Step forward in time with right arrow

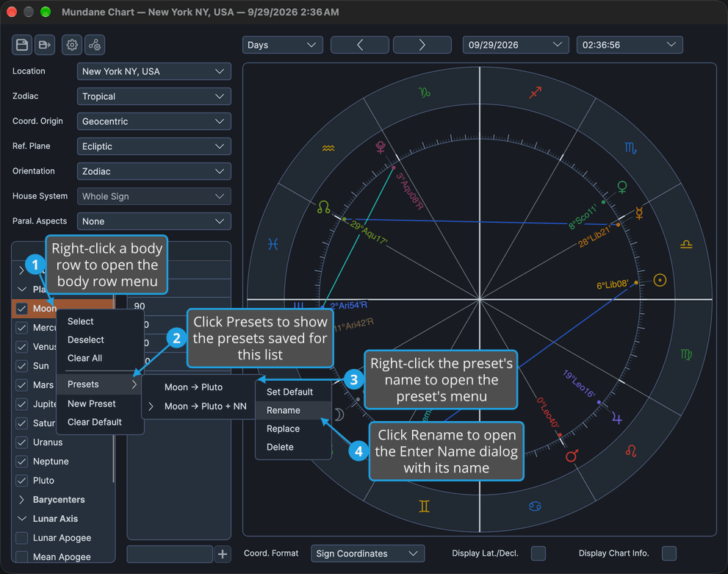point(422,45)
